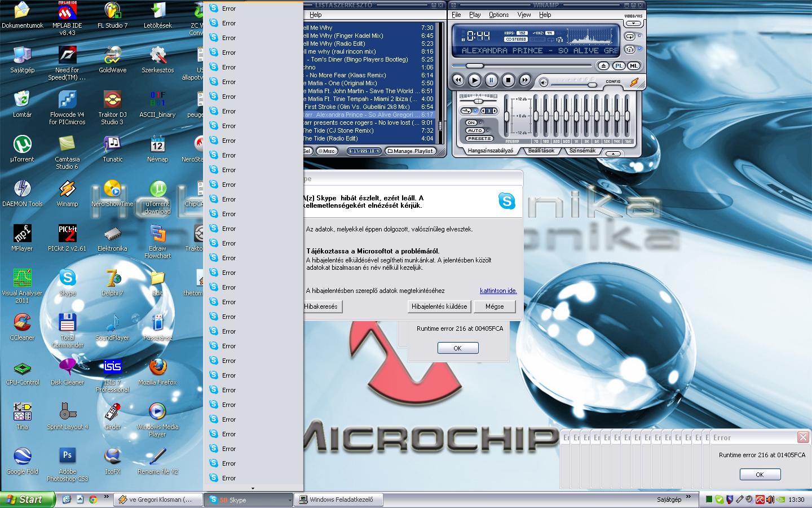
Task: Switch to the Beállítások tab in Winamp
Action: [x=541, y=151]
